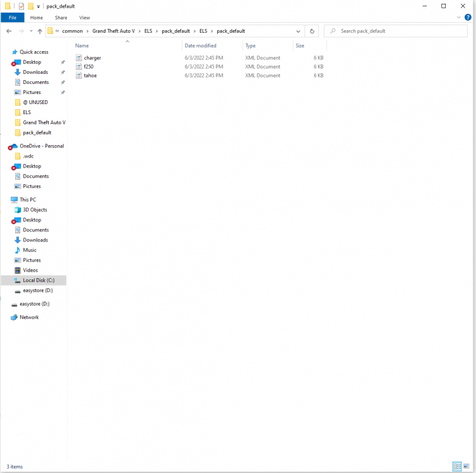The width and height of the screenshot is (476, 473).
Task: Open Videos folder under This PC
Action: coord(30,270)
